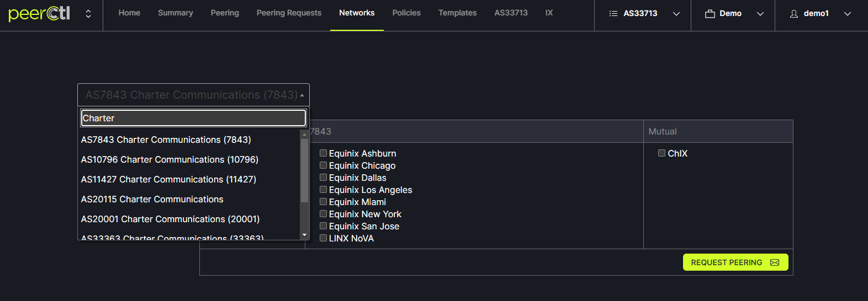The width and height of the screenshot is (868, 301).
Task: Click the dropdown list scroll-down arrow
Action: click(304, 235)
